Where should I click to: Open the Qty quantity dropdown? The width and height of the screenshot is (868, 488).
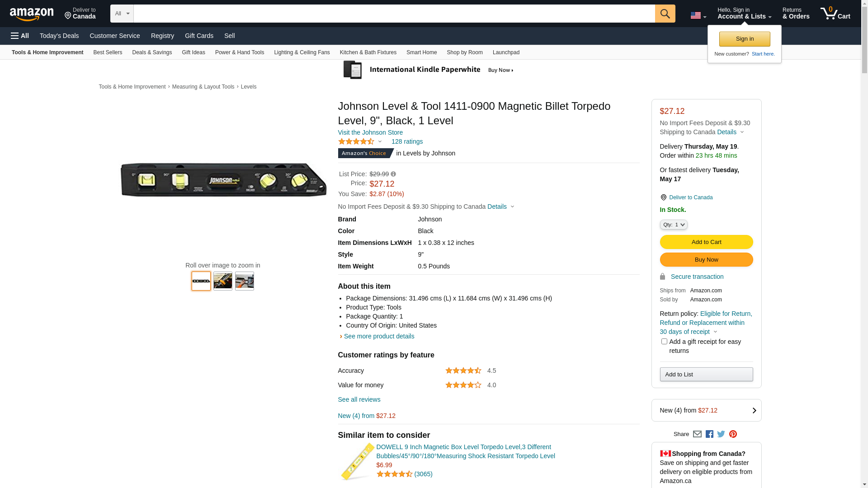click(674, 225)
